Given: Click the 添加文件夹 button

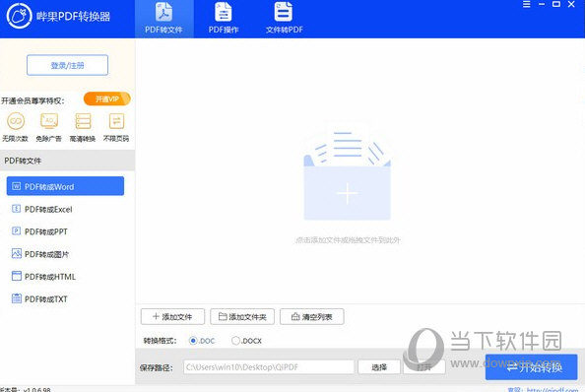Looking at the screenshot, I should (x=242, y=317).
